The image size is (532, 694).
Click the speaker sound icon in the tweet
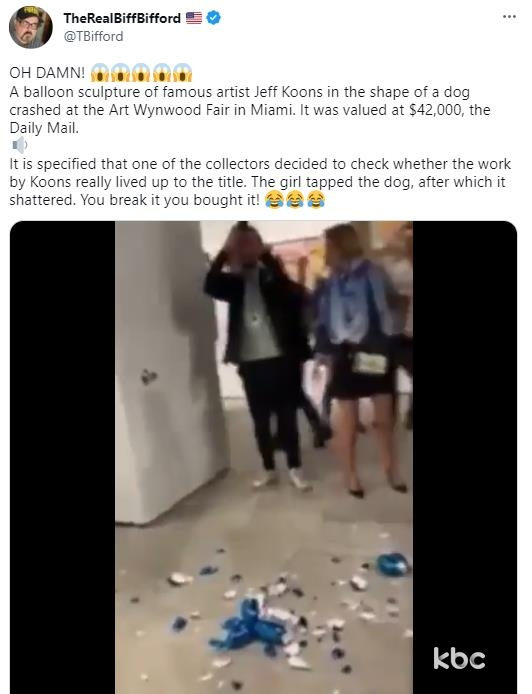pyautogui.click(x=19, y=145)
